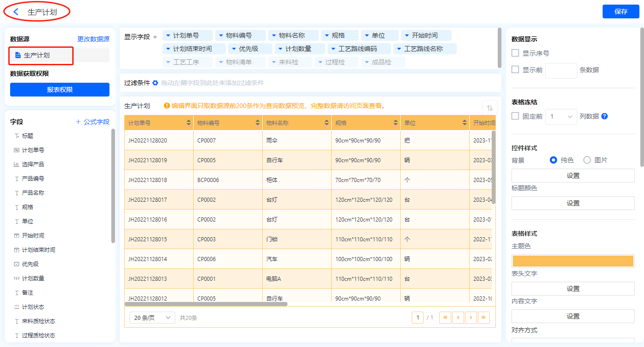
Task: Expand the 计划单号 display field chip dropdown
Action: pyautogui.click(x=169, y=35)
